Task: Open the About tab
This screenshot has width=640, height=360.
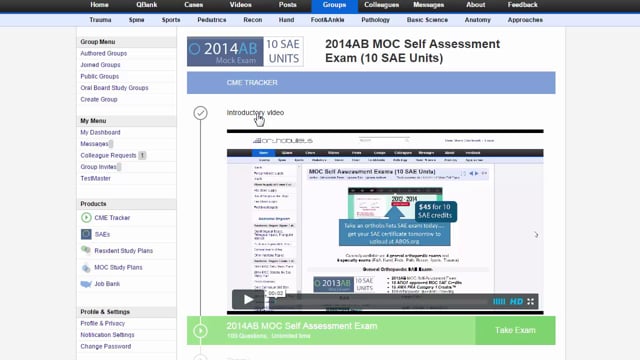Action: (476, 5)
